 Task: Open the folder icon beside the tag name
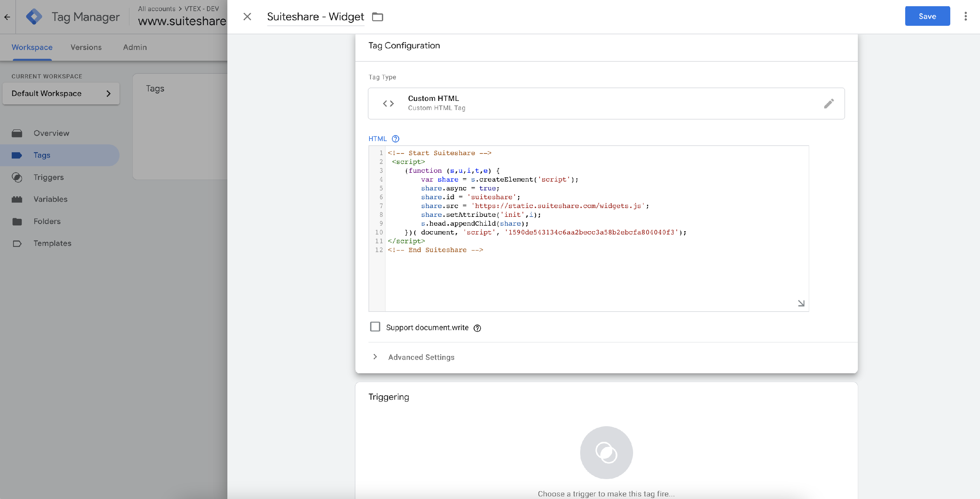(x=377, y=17)
